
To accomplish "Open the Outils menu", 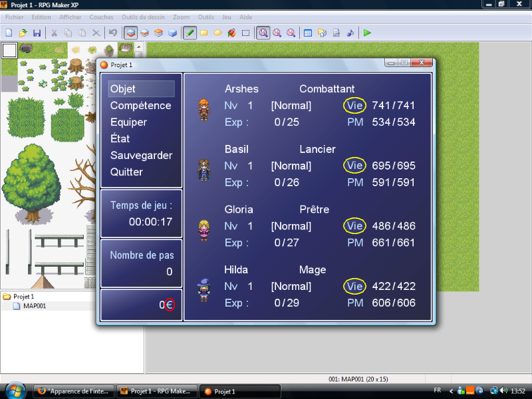I will (206, 17).
